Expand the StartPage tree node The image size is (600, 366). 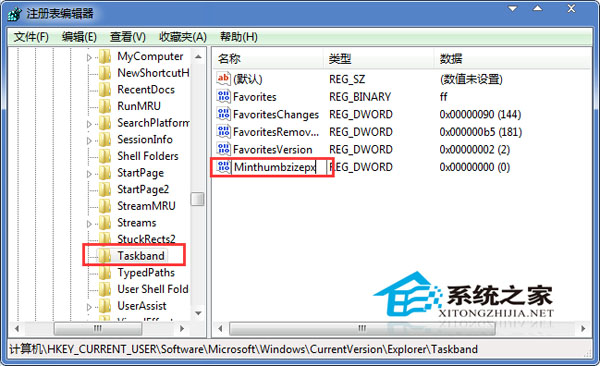[89, 174]
